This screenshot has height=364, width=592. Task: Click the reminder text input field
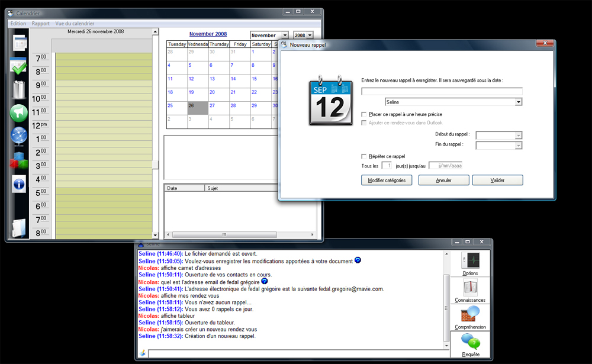click(x=442, y=91)
